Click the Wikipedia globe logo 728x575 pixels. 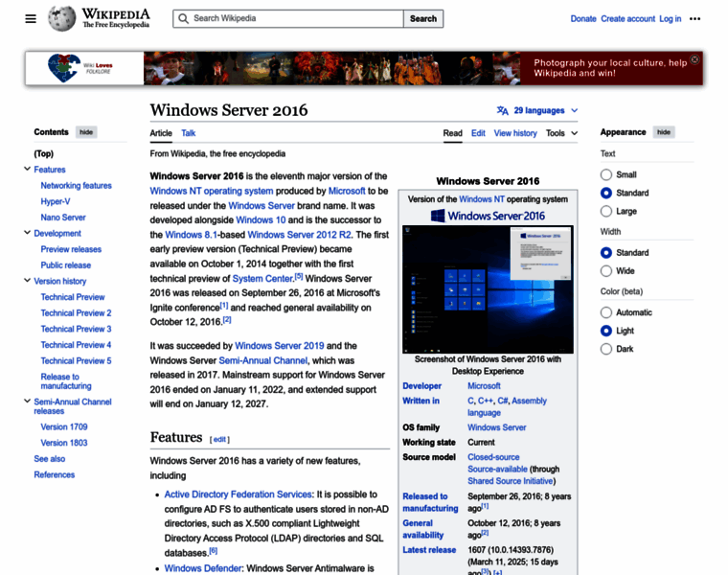coord(61,18)
